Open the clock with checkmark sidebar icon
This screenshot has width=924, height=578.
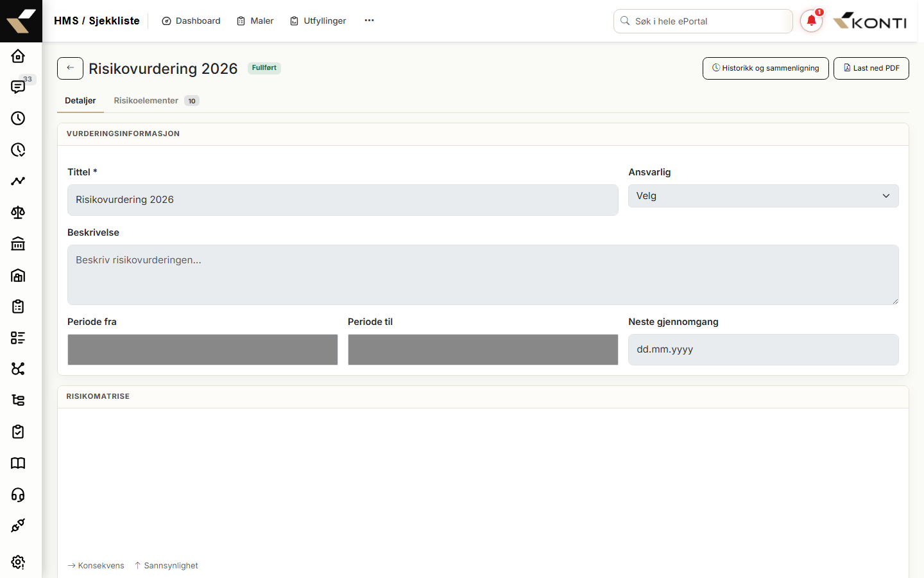pos(18,150)
